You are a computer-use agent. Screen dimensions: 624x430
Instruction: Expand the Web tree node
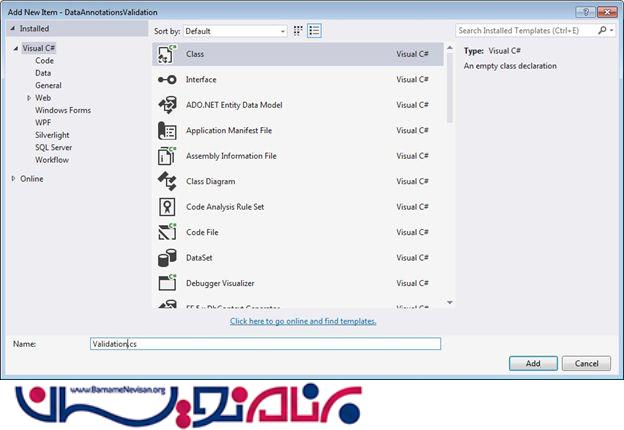(29, 98)
